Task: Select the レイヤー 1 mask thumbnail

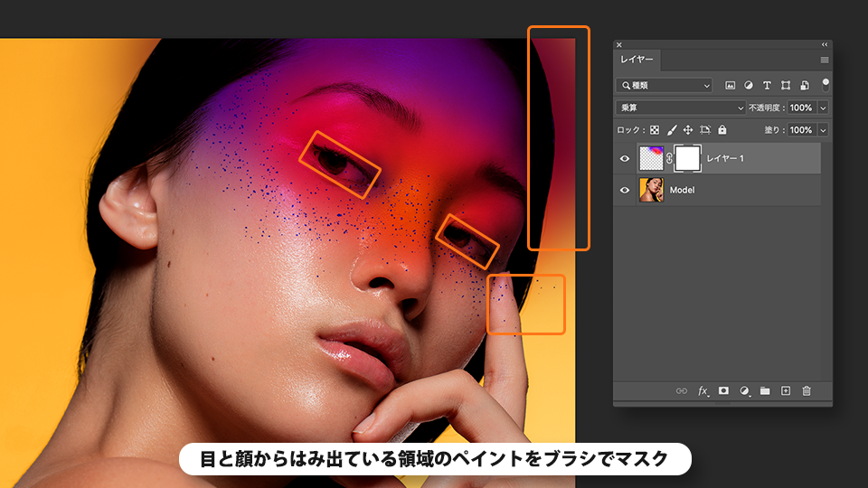Action: click(687, 158)
